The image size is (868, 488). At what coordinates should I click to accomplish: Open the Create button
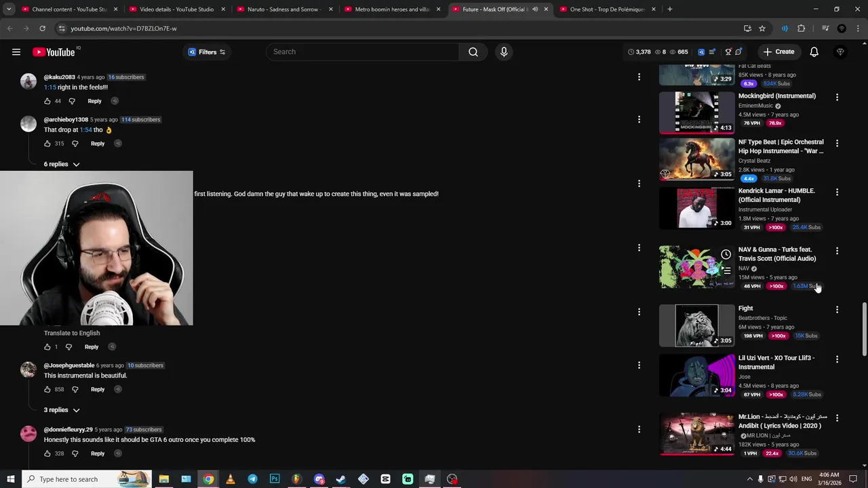click(x=778, y=52)
